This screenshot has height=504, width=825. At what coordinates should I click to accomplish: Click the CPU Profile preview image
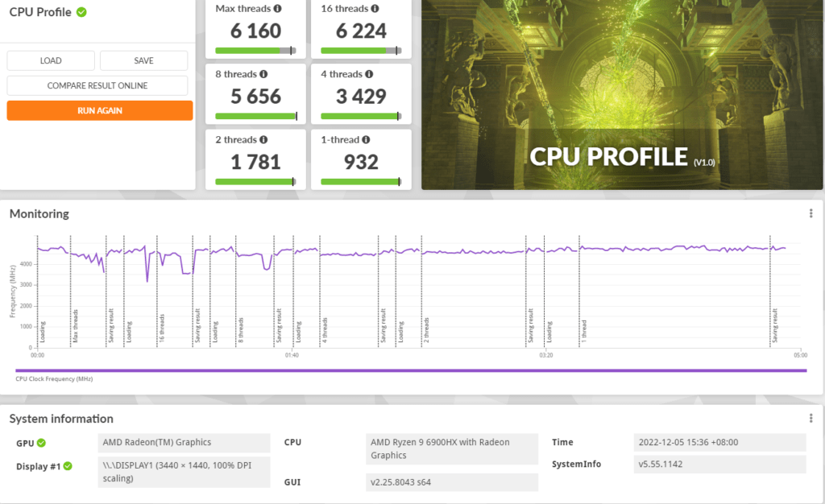tap(622, 95)
